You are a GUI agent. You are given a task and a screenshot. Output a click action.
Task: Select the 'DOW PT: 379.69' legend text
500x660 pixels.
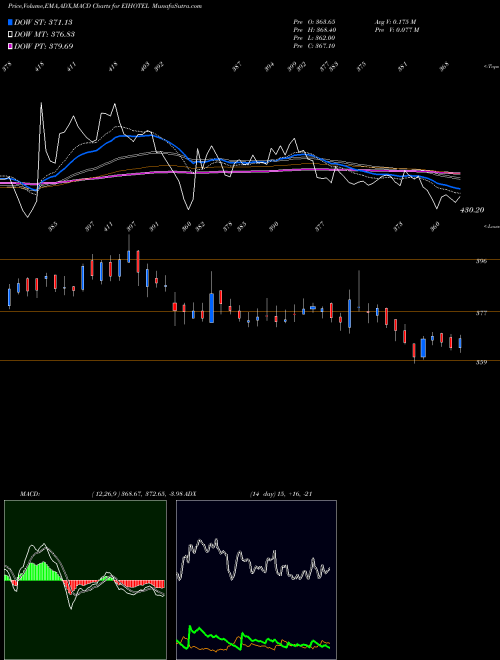tap(43, 46)
